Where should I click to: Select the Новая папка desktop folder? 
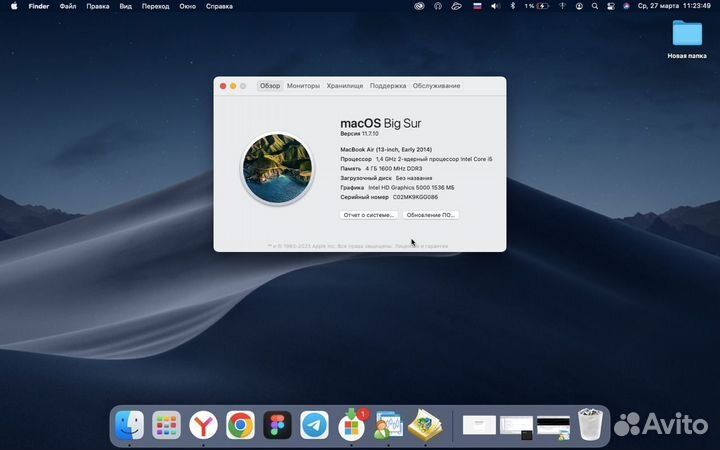click(x=687, y=39)
